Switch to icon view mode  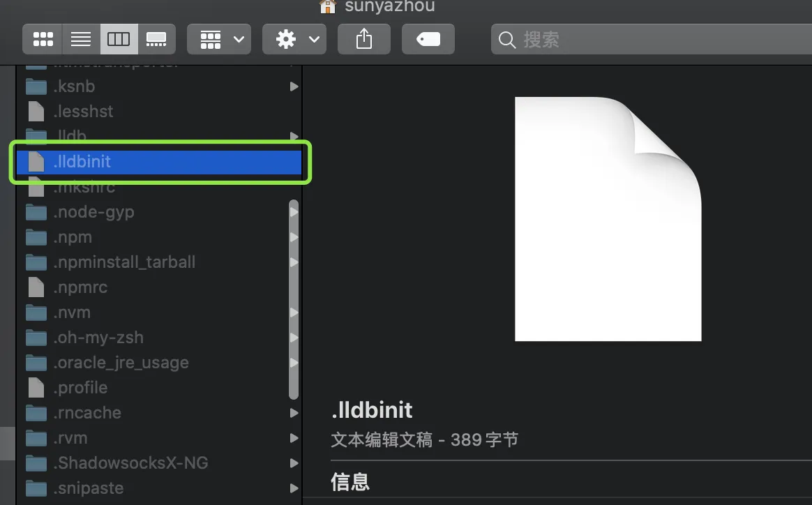coord(43,40)
